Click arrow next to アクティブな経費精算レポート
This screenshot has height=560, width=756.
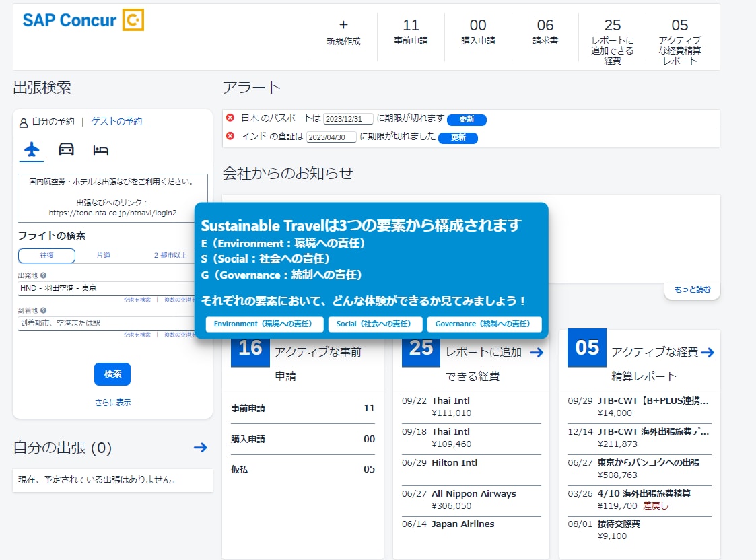pos(708,352)
